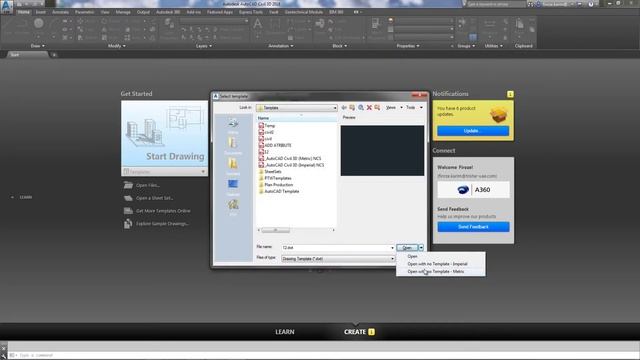This screenshot has width=640, height=360.
Task: Expand the Draw ribbon panel
Action: (38, 46)
